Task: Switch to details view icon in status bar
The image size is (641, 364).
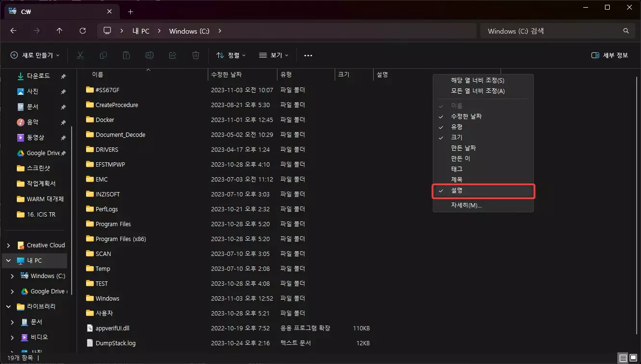Action: 623,358
